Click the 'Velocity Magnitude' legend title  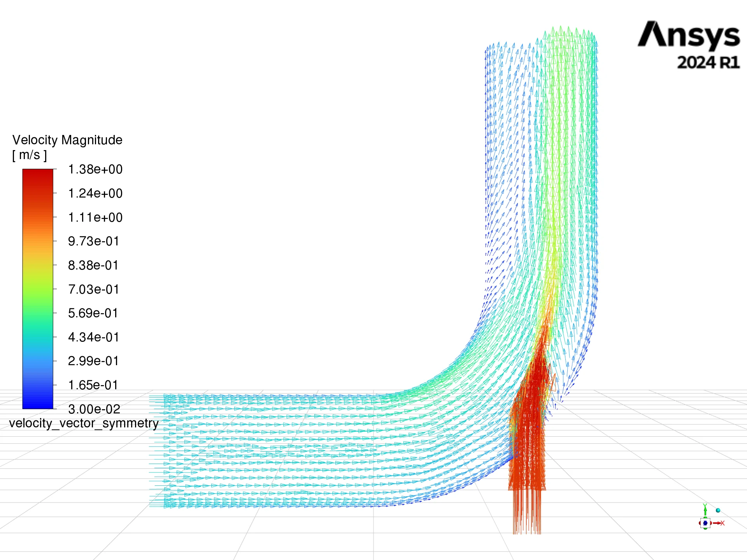67,140
